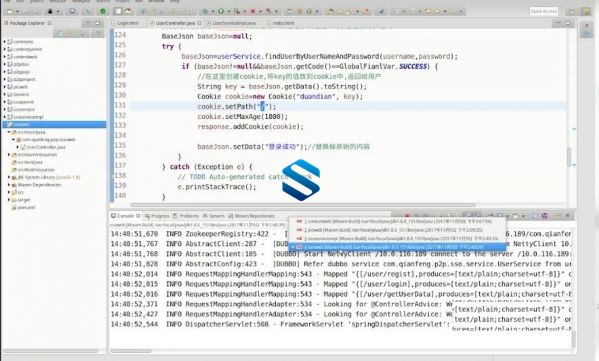The width and height of the screenshot is (599, 361).
Task: Click the Debug bug icon in toolbar
Action: 205,11
